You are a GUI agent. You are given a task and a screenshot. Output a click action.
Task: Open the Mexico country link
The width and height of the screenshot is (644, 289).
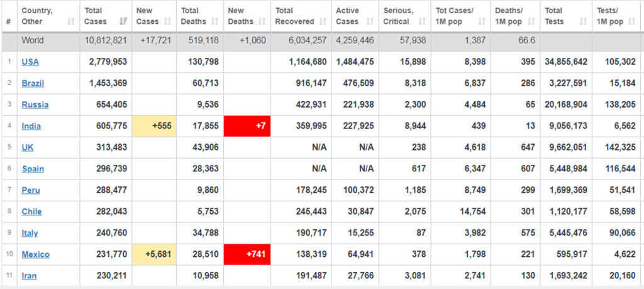36,254
